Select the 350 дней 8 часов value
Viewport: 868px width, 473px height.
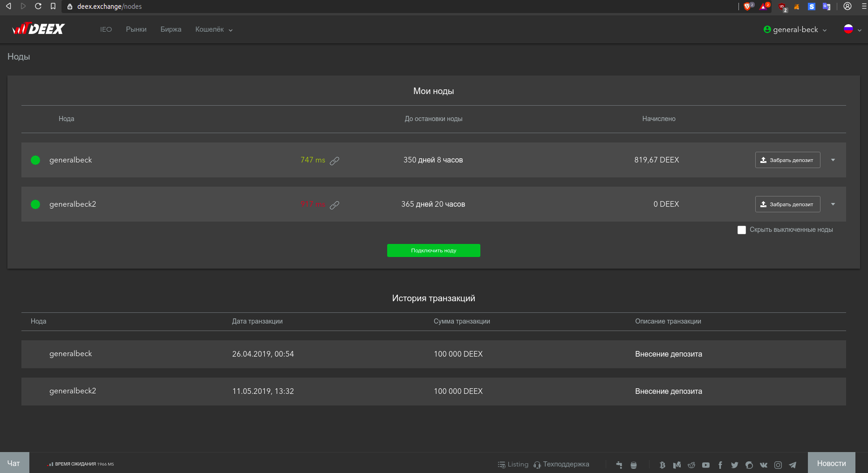[433, 160]
